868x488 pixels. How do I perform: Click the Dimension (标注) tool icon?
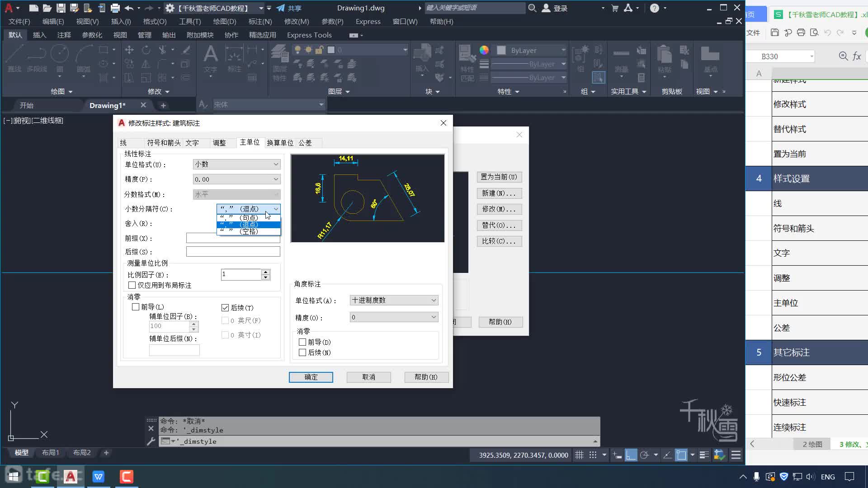[234, 59]
